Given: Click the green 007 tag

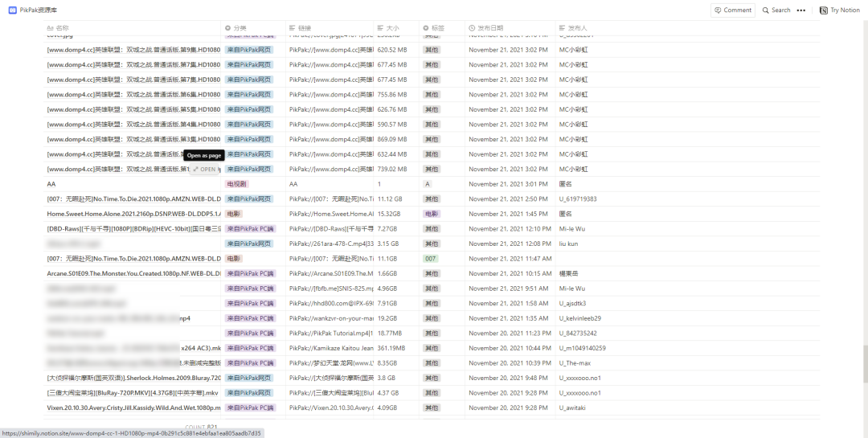Looking at the screenshot, I should (x=431, y=259).
